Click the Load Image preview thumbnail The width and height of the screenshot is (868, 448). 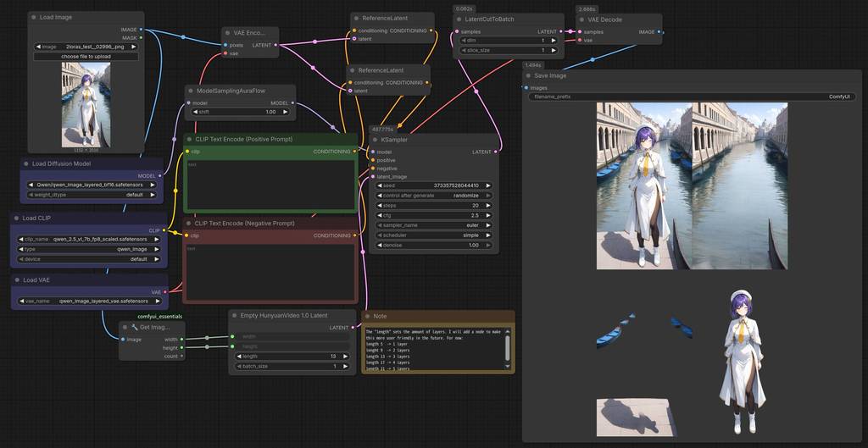(86, 104)
